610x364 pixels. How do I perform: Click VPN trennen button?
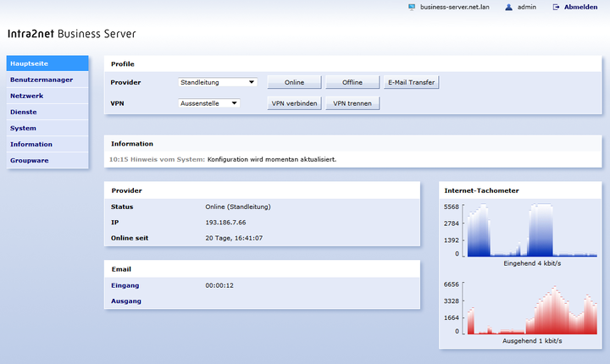[x=352, y=103]
